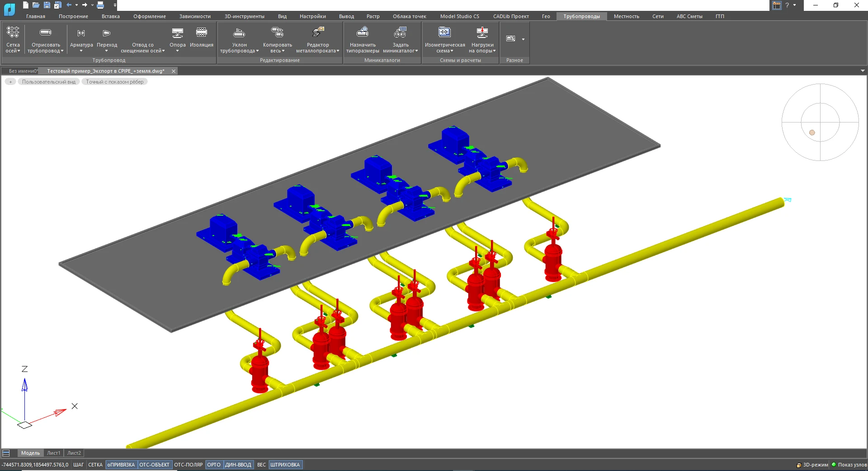
Task: Switch to the Главная ribbon tab
Action: [x=36, y=16]
